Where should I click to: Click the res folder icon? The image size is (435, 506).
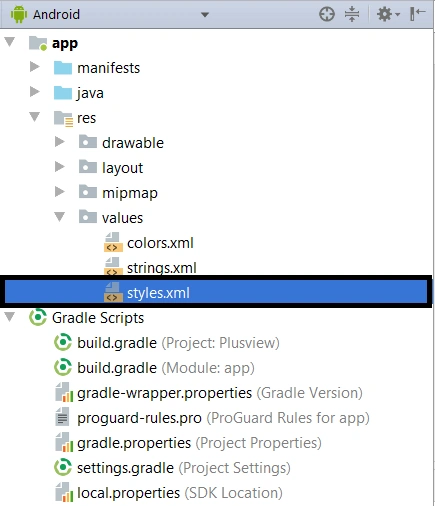point(63,118)
